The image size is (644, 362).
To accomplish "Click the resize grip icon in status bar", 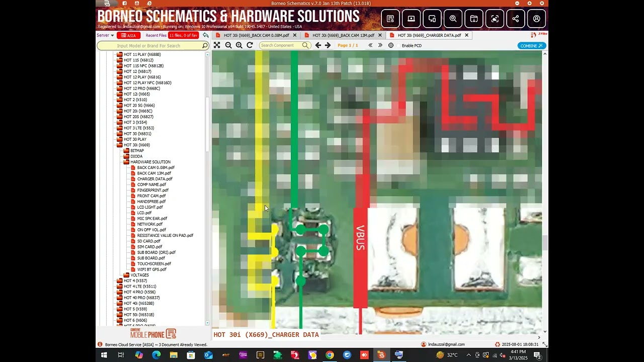I will pos(544,344).
